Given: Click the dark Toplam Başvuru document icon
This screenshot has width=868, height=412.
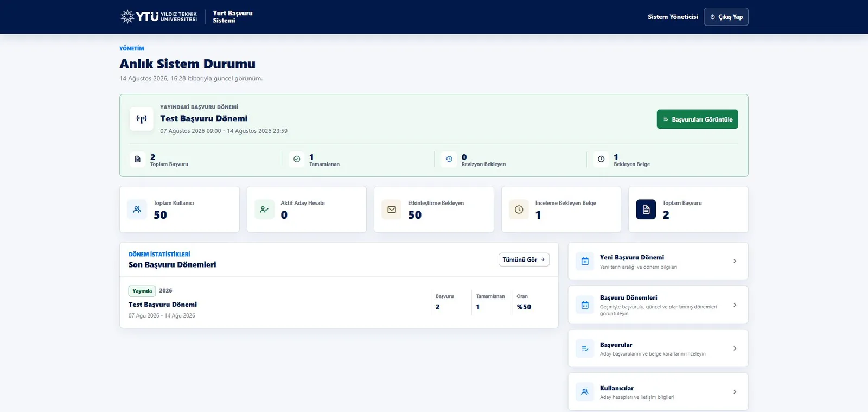Looking at the screenshot, I should [646, 210].
